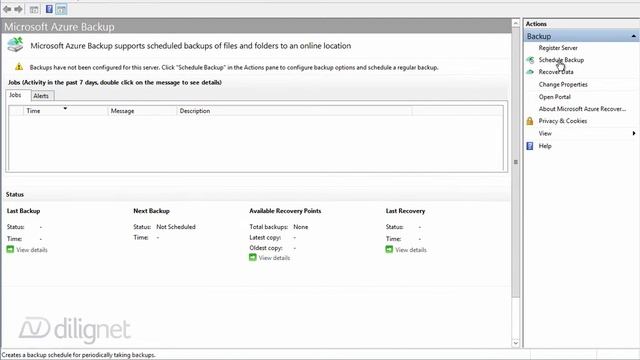The height and width of the screenshot is (360, 640).
Task: Click the Schedule Backup icon in Actions
Action: point(530,60)
